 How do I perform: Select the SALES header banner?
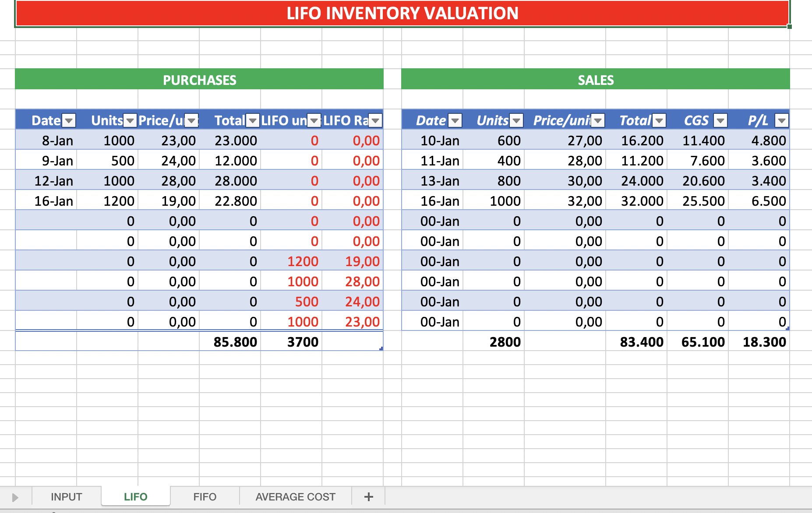tap(596, 79)
